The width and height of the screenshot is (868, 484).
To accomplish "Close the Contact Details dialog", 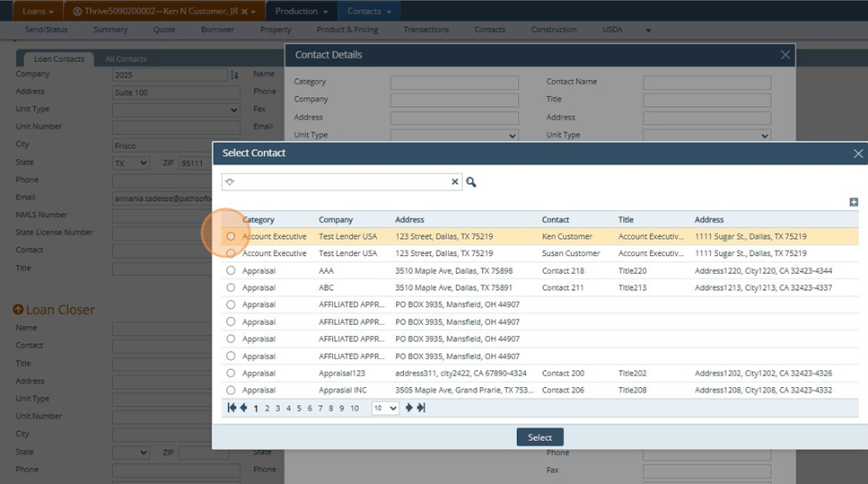I will [785, 55].
